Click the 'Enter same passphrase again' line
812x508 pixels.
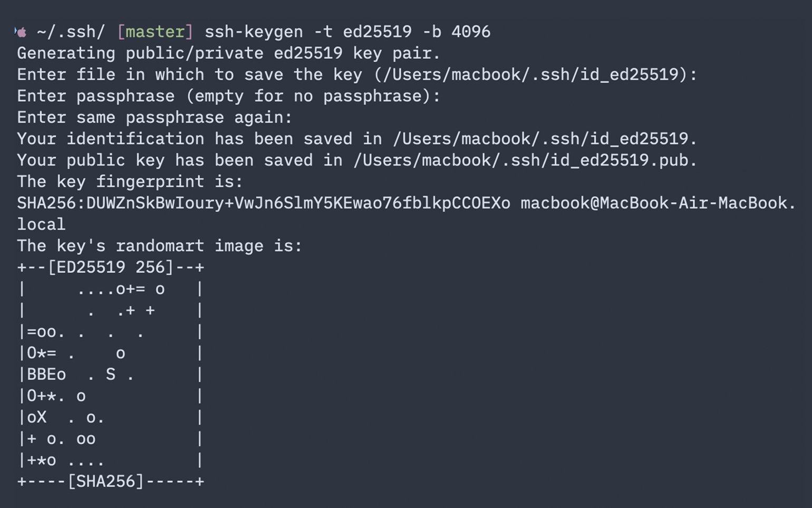coord(154,118)
